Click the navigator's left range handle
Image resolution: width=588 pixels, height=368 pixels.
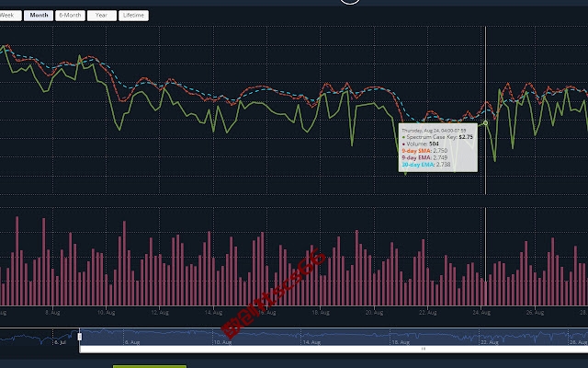click(80, 337)
